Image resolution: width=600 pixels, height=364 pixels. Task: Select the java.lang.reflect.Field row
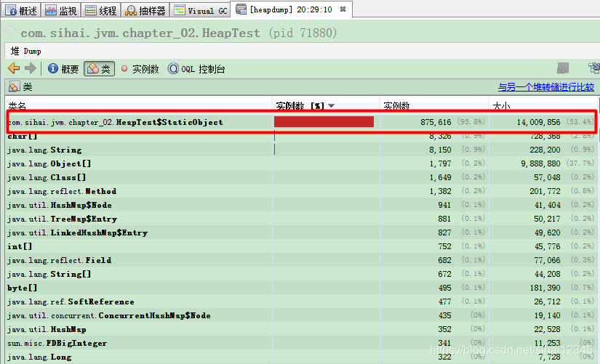[x=302, y=260]
